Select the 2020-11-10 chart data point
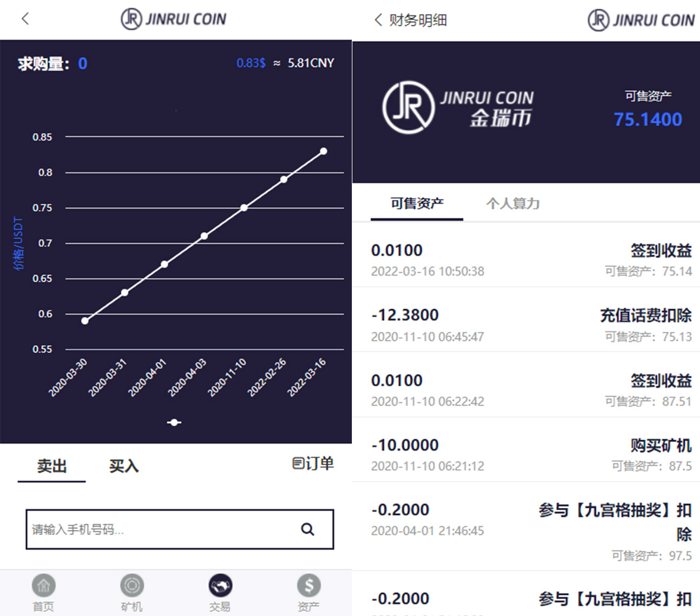 click(x=244, y=207)
